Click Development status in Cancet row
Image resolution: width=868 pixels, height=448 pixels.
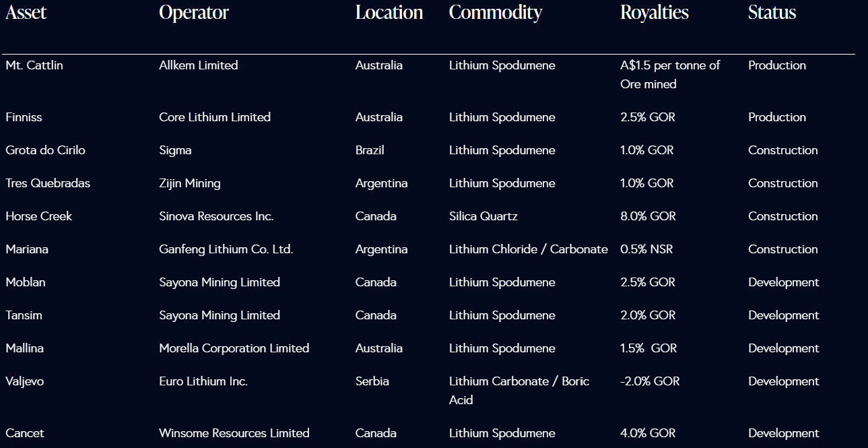point(784,433)
